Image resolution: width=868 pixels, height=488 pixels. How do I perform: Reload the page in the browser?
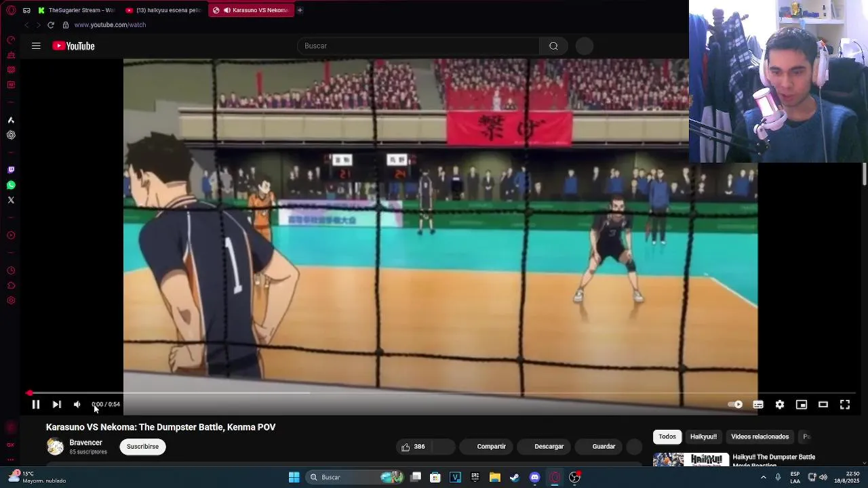50,25
